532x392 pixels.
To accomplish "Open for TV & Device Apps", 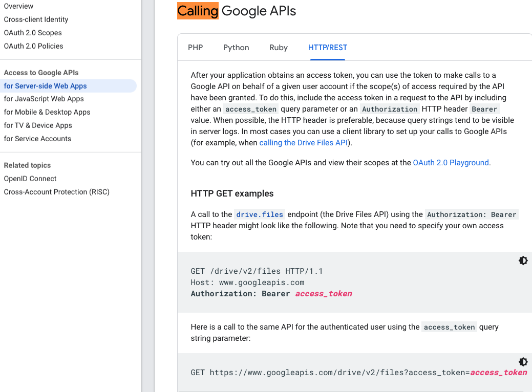I will tap(38, 125).
